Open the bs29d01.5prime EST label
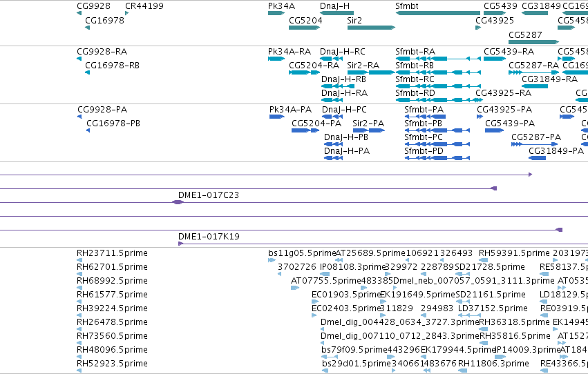The height and width of the screenshot is (374, 588). (357, 364)
